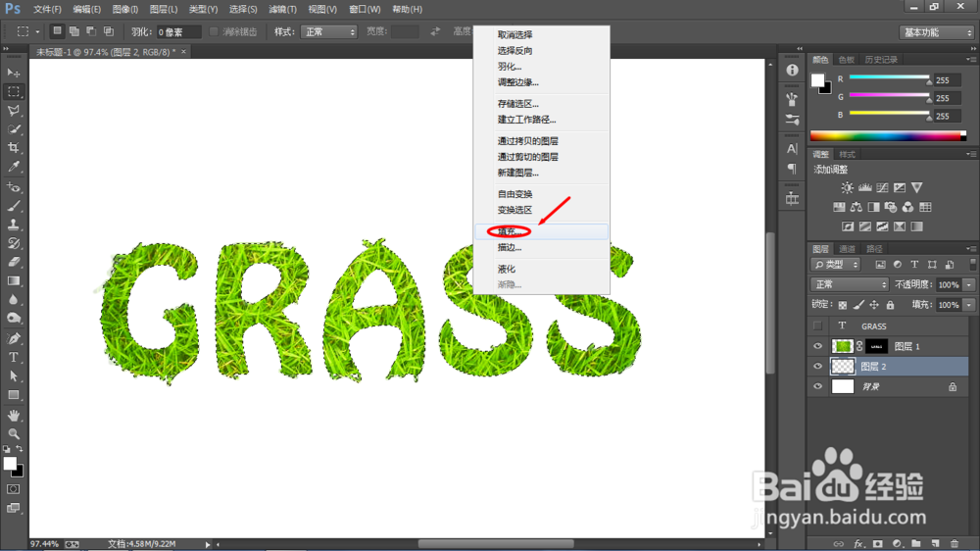Open the layer blend mode 正常 dropdown

coord(850,284)
